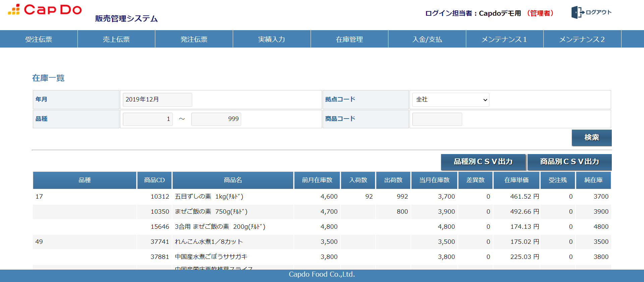Focus the empty 商品コード input field
644x282 pixels.
(x=437, y=119)
